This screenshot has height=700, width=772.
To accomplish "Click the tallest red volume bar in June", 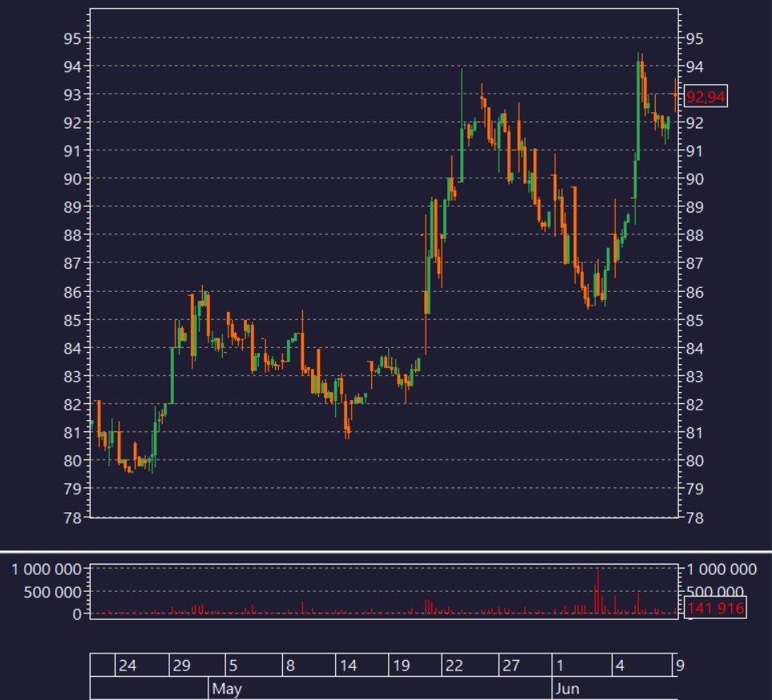I will point(598,591).
